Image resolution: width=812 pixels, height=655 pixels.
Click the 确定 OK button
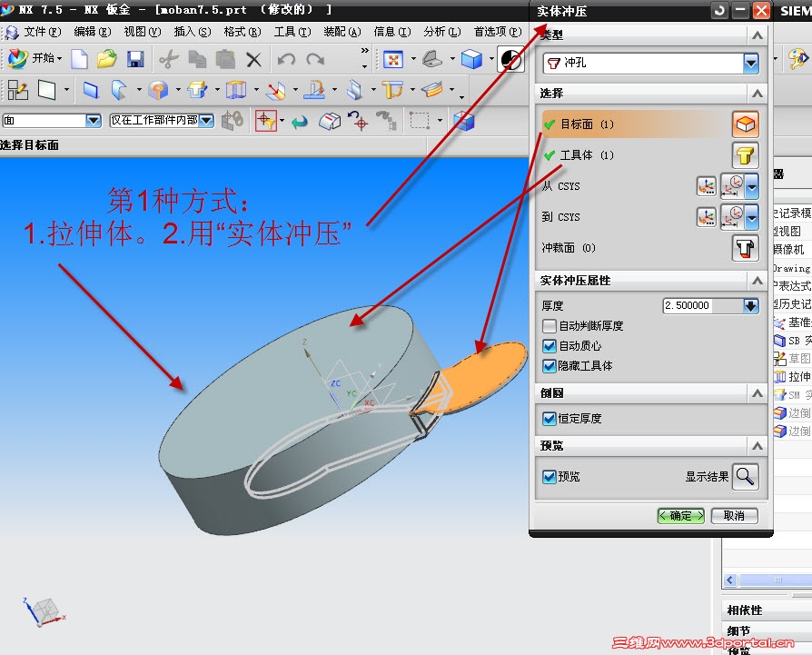(681, 516)
